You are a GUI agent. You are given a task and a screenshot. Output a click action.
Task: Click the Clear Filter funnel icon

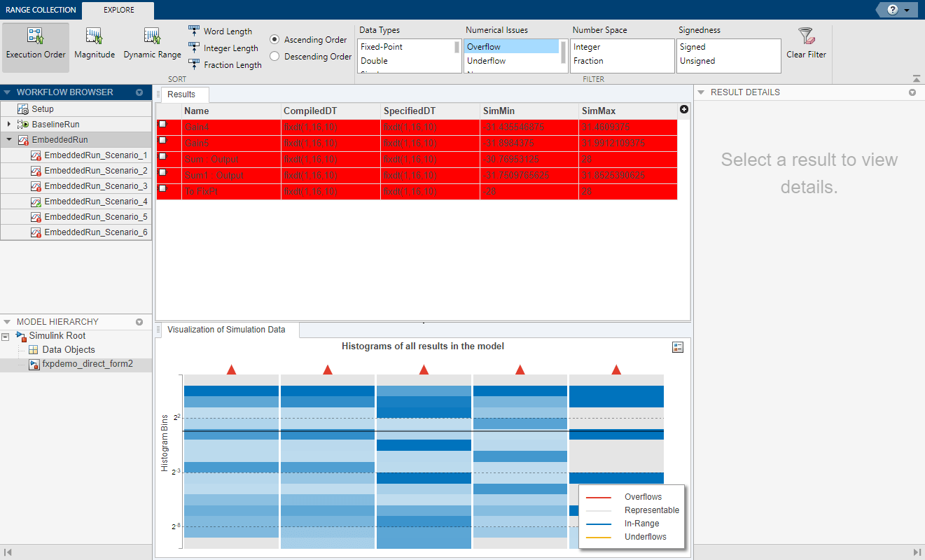tap(806, 36)
